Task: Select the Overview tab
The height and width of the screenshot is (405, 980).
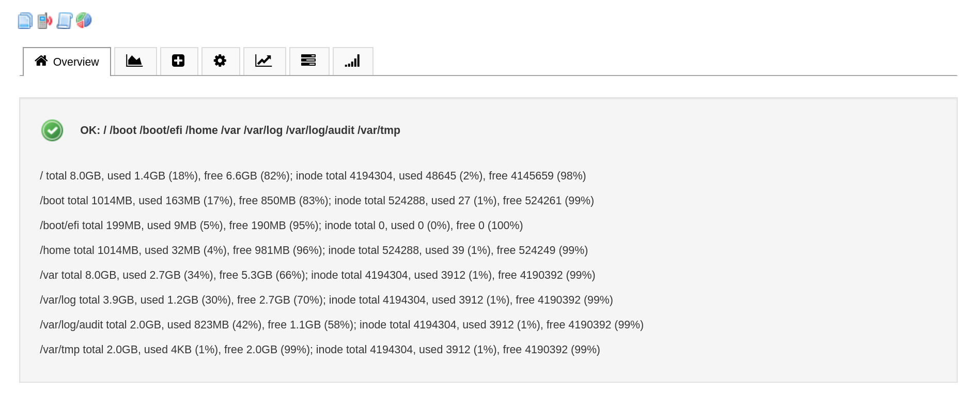Action: [x=67, y=62]
